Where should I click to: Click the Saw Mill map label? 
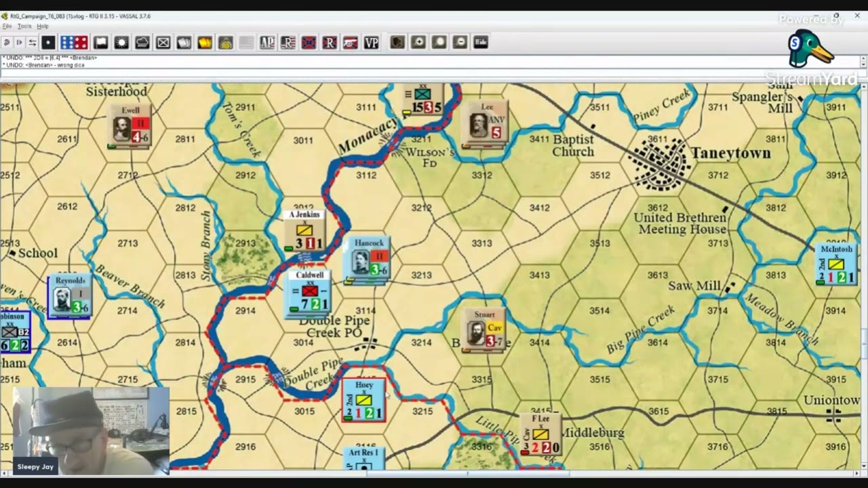click(x=694, y=286)
